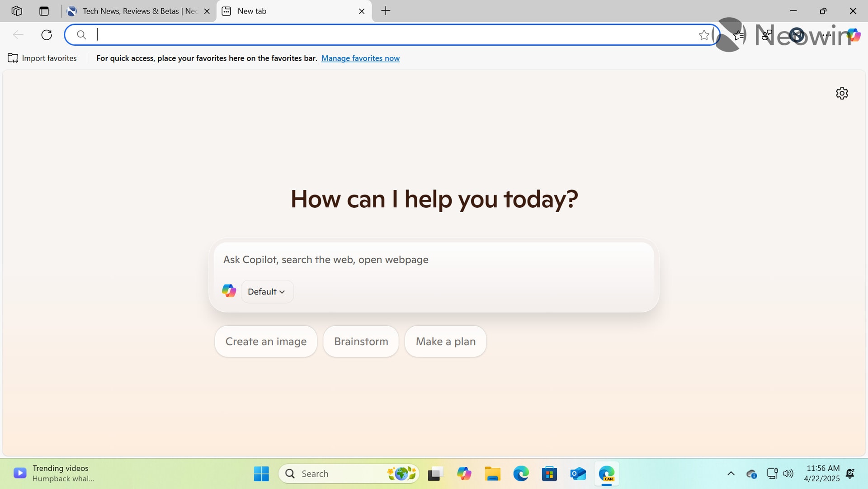Screen dimensions: 868x489
Task: Select the Make a plan suggestion
Action: (445, 342)
